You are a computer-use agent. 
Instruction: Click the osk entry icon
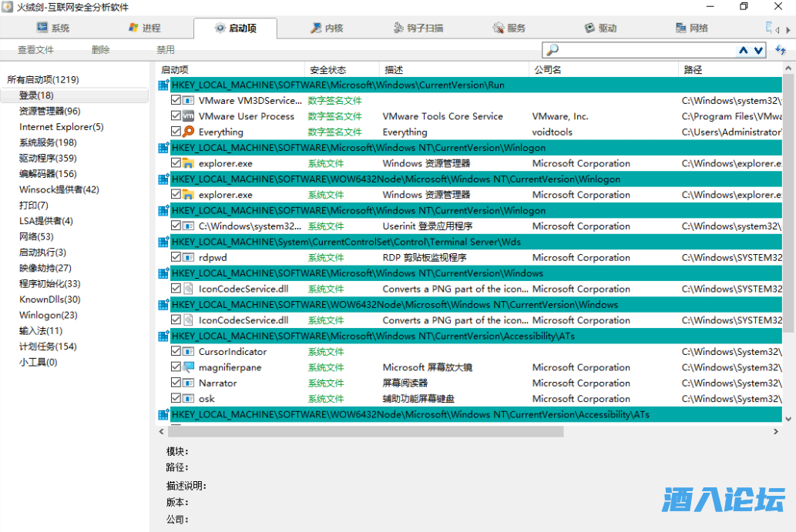click(188, 399)
